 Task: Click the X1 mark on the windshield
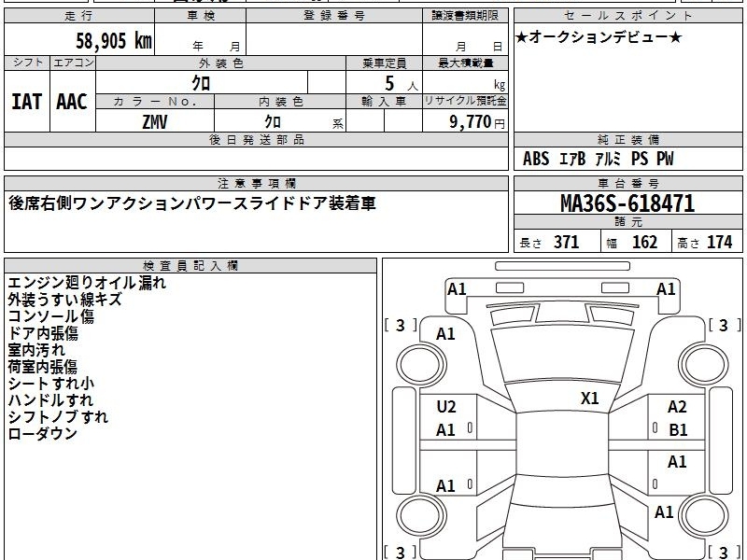click(x=590, y=399)
